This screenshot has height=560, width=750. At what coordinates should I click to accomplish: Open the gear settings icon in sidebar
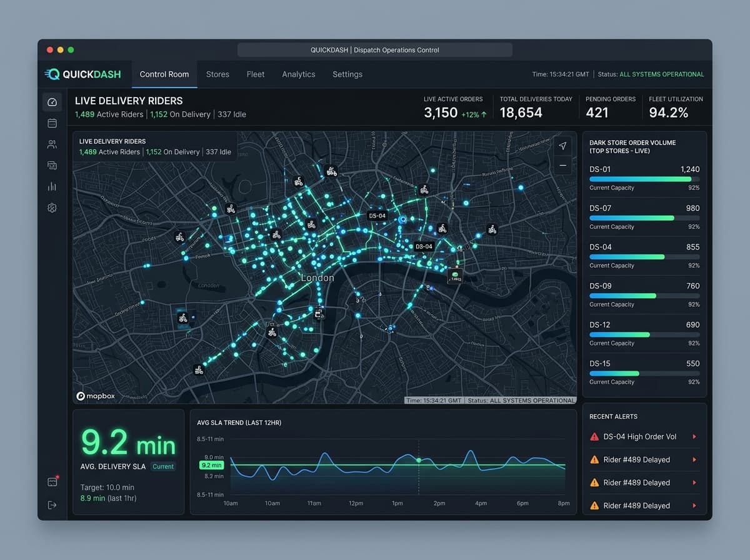tap(52, 208)
